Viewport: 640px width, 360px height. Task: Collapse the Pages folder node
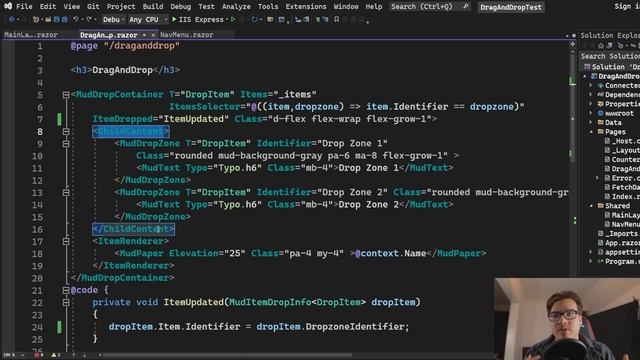[x=590, y=132]
